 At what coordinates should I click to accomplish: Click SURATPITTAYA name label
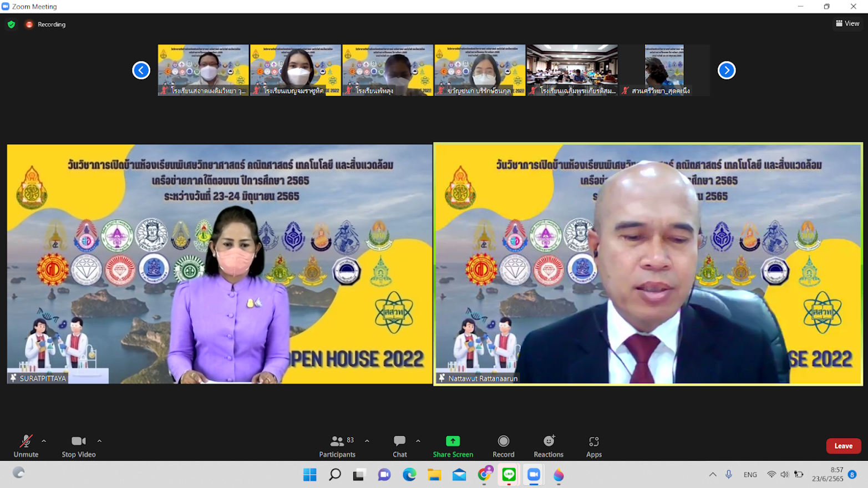[x=43, y=378]
